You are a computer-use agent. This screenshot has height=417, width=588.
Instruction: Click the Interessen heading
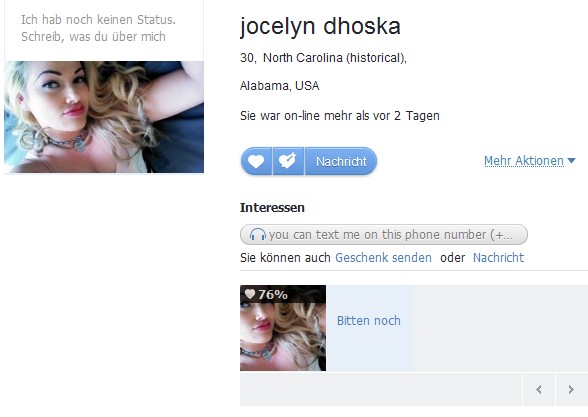272,207
